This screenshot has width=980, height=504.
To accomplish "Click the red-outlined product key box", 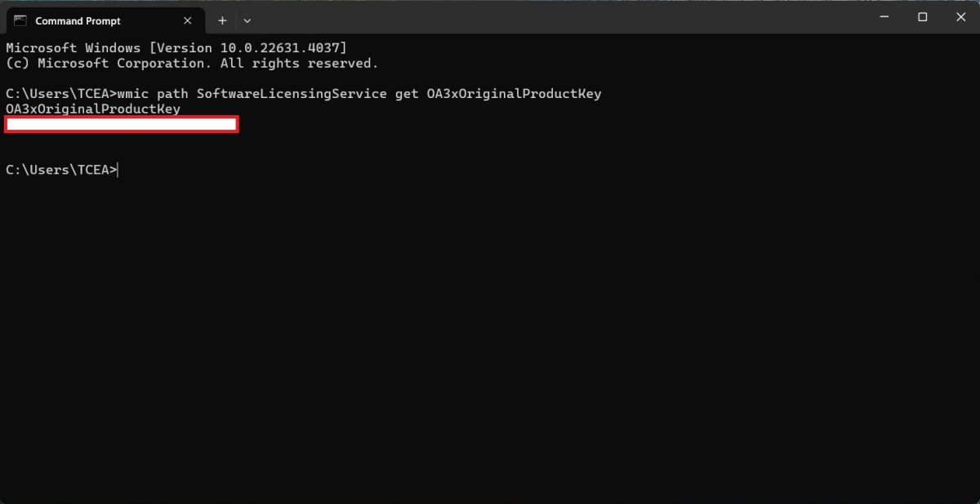I will point(121,124).
